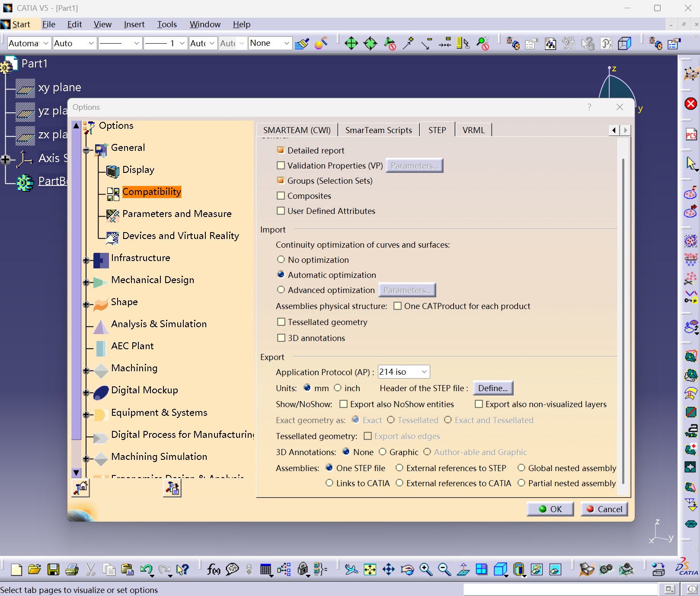Click the reset-to-defaults icon in Options dialog

pyautogui.click(x=80, y=488)
